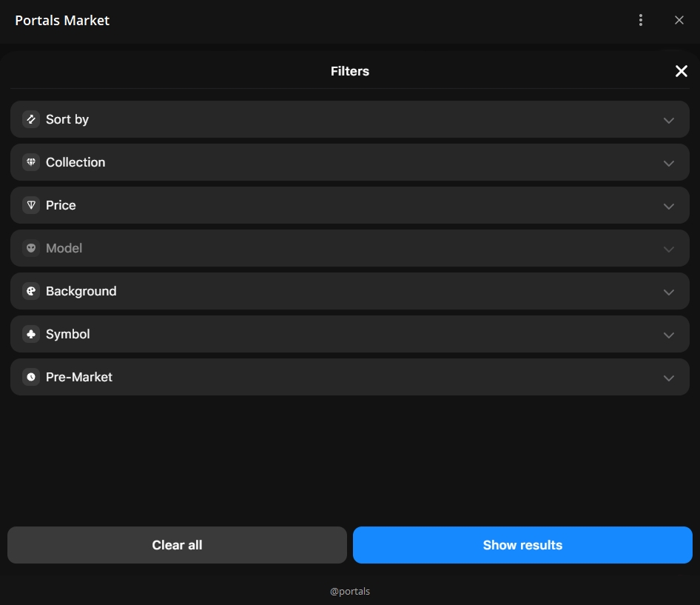Expand the Collection filter chevron
700x605 pixels.
point(668,163)
